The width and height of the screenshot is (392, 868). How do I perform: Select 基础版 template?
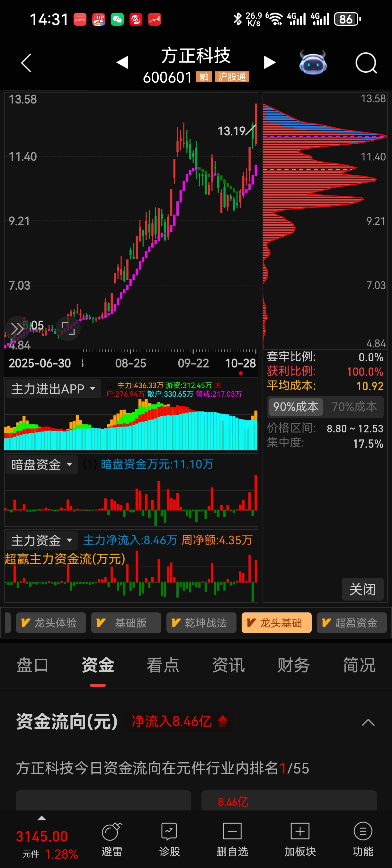pyautogui.click(x=126, y=623)
